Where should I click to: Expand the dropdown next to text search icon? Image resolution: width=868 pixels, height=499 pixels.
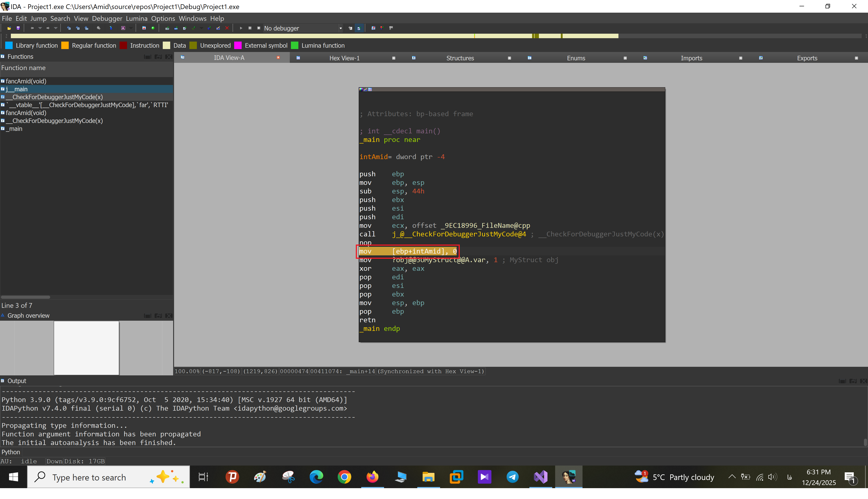click(131, 28)
